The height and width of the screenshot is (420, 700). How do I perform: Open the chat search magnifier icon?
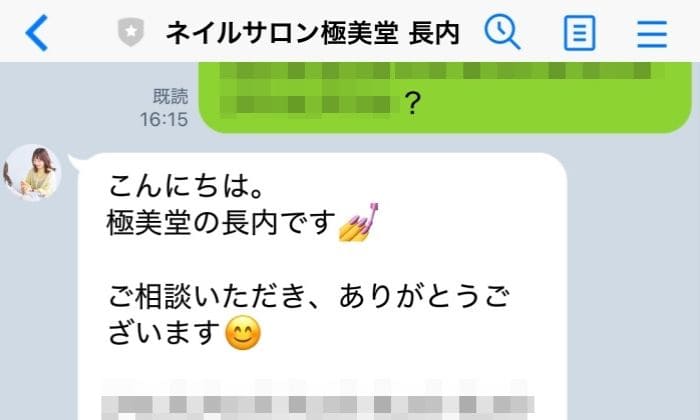(502, 32)
